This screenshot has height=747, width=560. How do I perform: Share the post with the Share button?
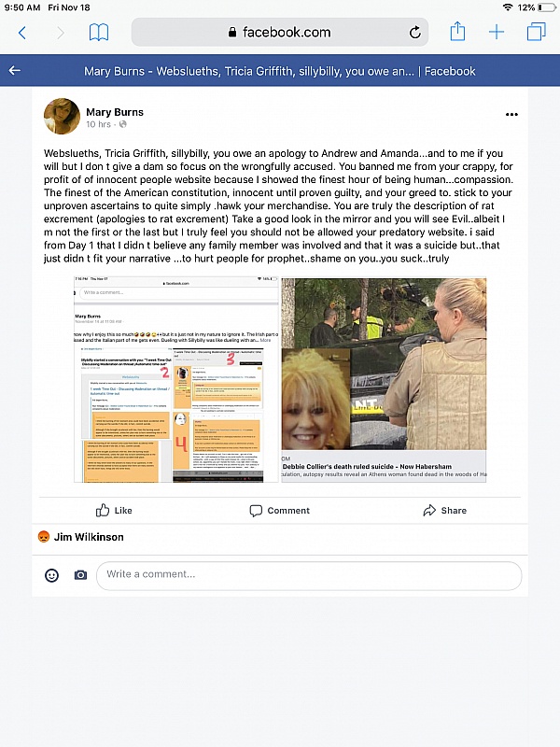pos(445,510)
